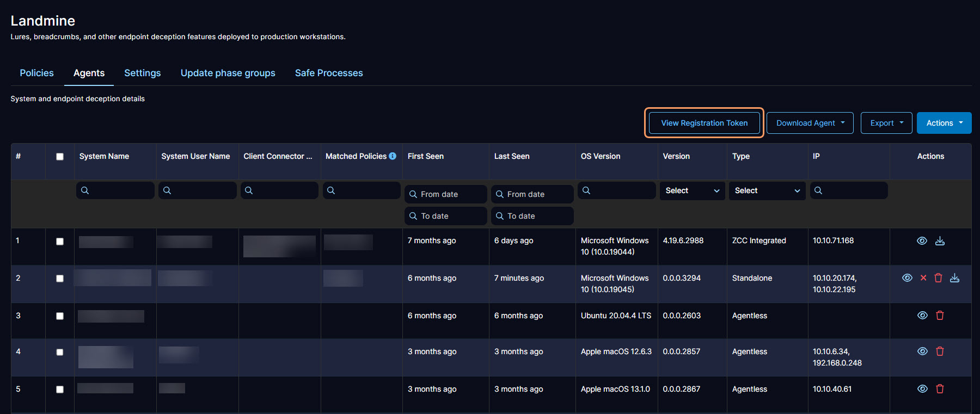Download icon in the Standalone agent row

point(954,278)
